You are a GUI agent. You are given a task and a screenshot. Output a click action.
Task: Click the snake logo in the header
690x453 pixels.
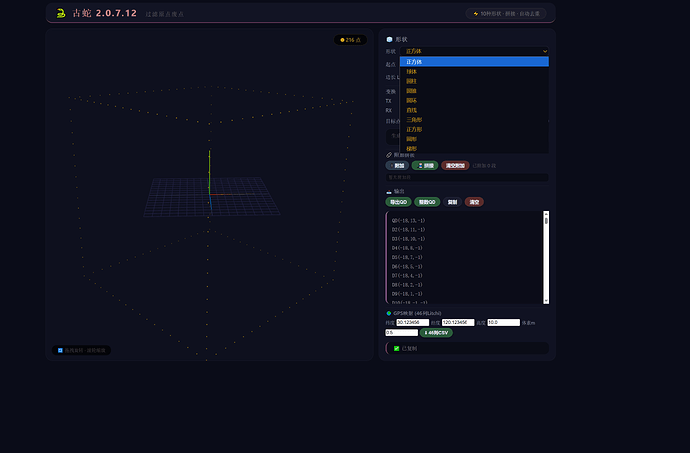pyautogui.click(x=61, y=13)
